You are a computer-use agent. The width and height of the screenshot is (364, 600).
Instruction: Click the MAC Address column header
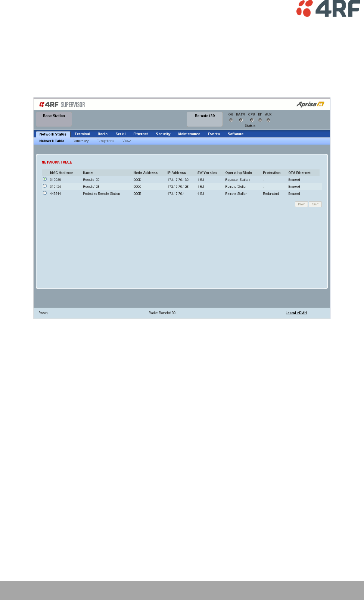(x=62, y=173)
